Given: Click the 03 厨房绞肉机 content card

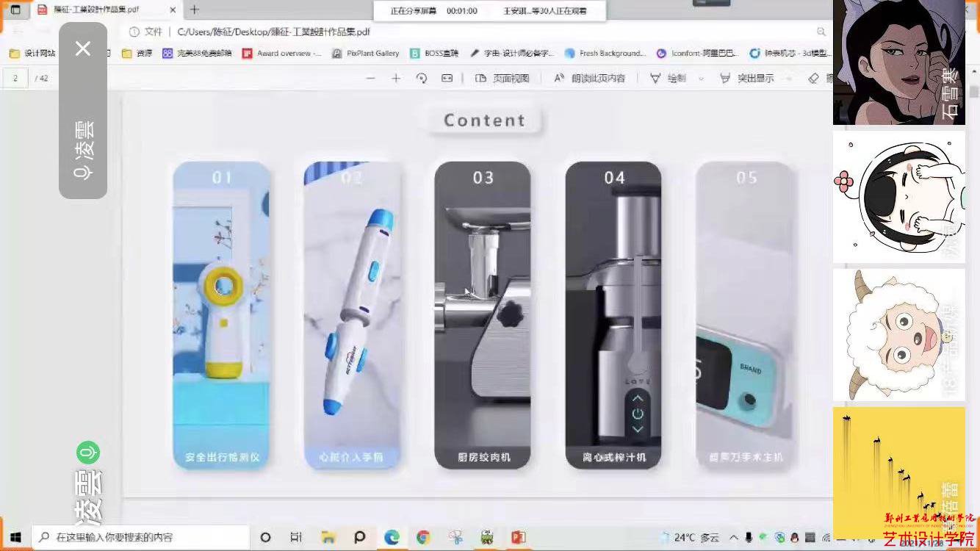Looking at the screenshot, I should (483, 315).
